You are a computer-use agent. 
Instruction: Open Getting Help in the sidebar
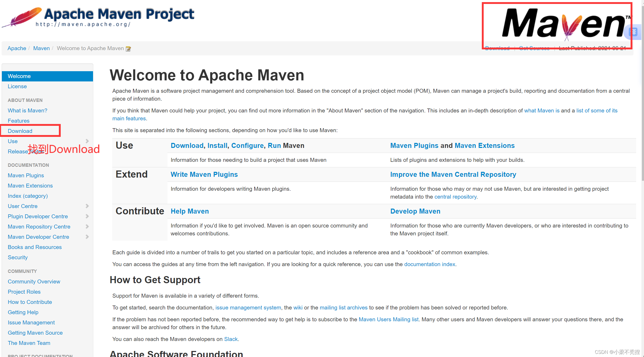coord(23,312)
